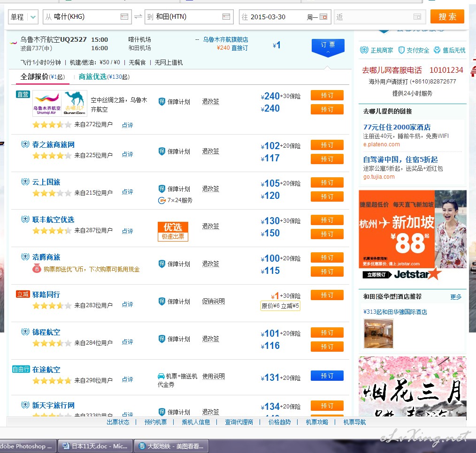Switch to 商旅优选 tab
This screenshot has height=453, width=476.
tap(104, 77)
